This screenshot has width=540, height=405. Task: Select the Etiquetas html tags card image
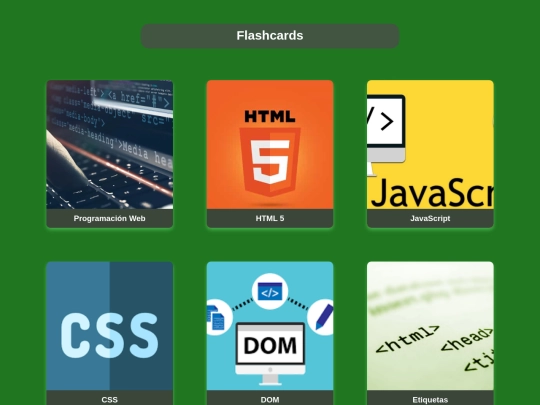click(430, 326)
